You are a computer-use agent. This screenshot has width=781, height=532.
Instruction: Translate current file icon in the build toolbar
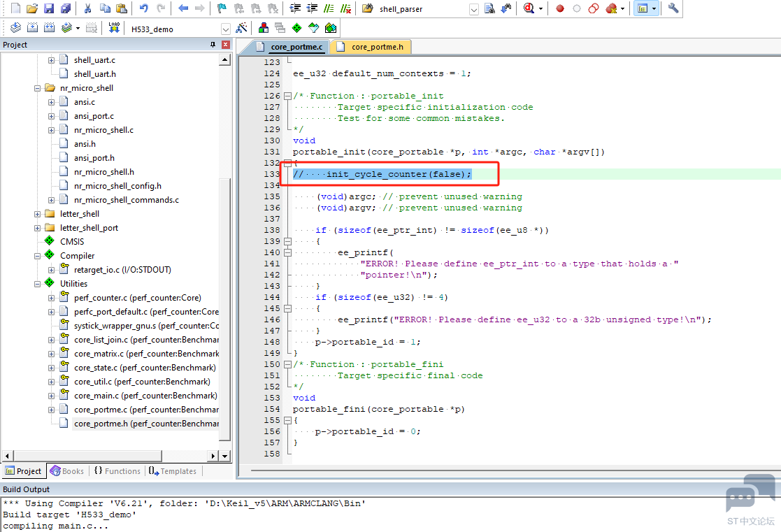(15, 28)
